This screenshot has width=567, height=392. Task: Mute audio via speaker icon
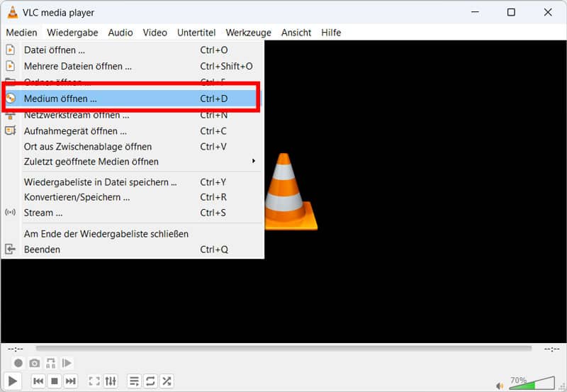pos(500,386)
